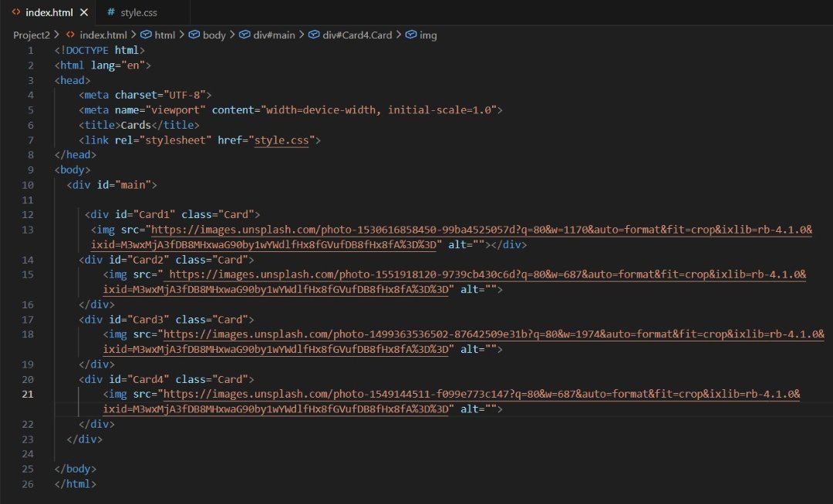Click the initial-scale=1.0 content text
The width and height of the screenshot is (833, 504).
(x=439, y=110)
